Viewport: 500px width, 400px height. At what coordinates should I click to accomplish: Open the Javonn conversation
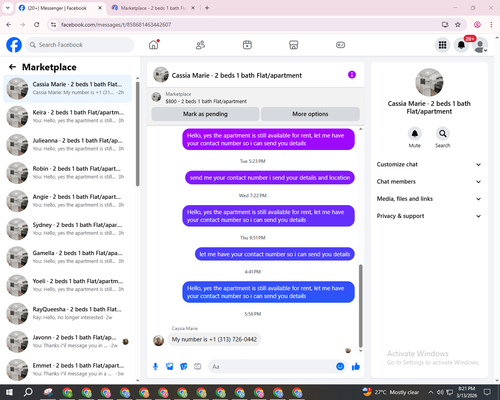[68, 342]
